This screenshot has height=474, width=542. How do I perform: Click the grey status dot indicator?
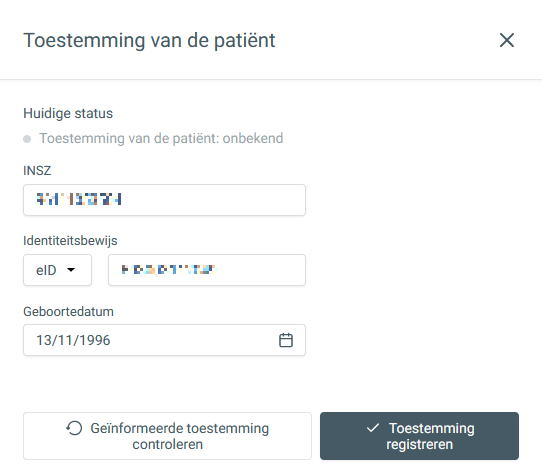tap(27, 139)
